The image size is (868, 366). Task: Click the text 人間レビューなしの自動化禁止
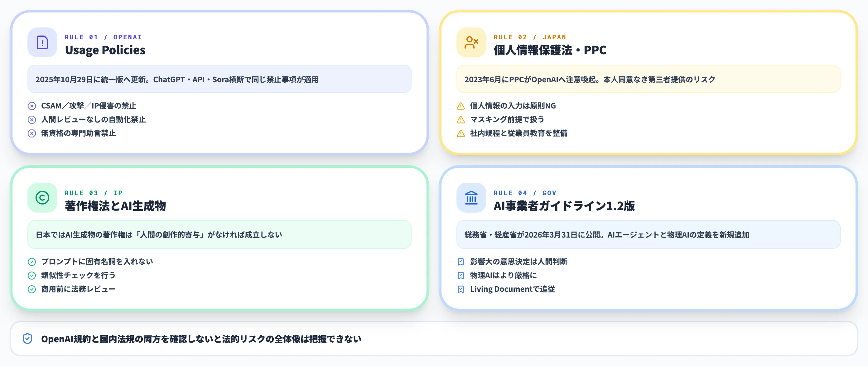coord(93,120)
